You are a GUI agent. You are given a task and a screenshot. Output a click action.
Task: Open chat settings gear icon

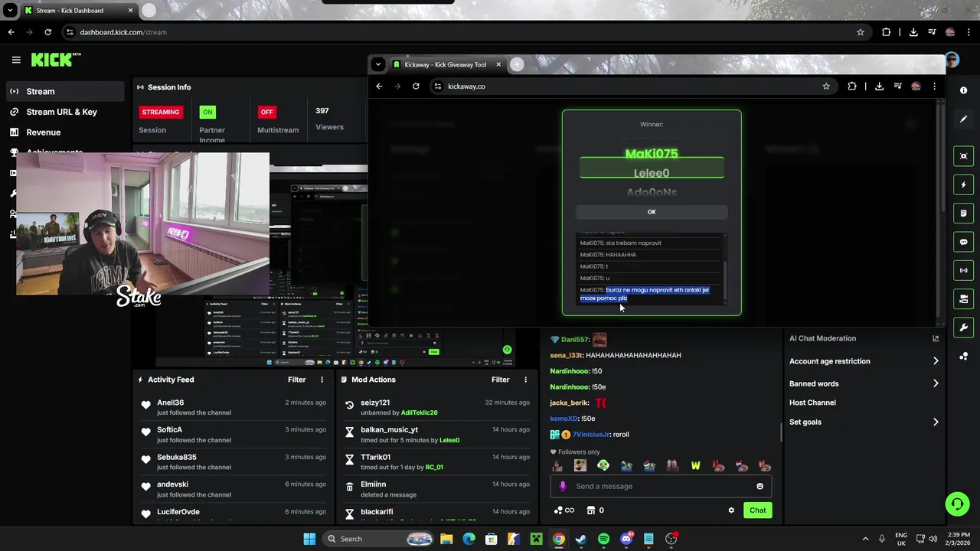point(731,510)
